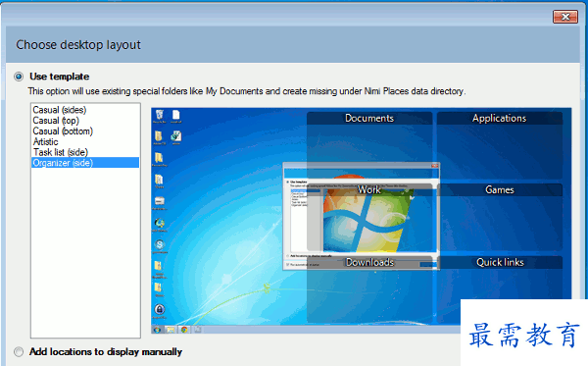Click the Skype icon in preview desktop
This screenshot has height=366, width=588.
160,244
